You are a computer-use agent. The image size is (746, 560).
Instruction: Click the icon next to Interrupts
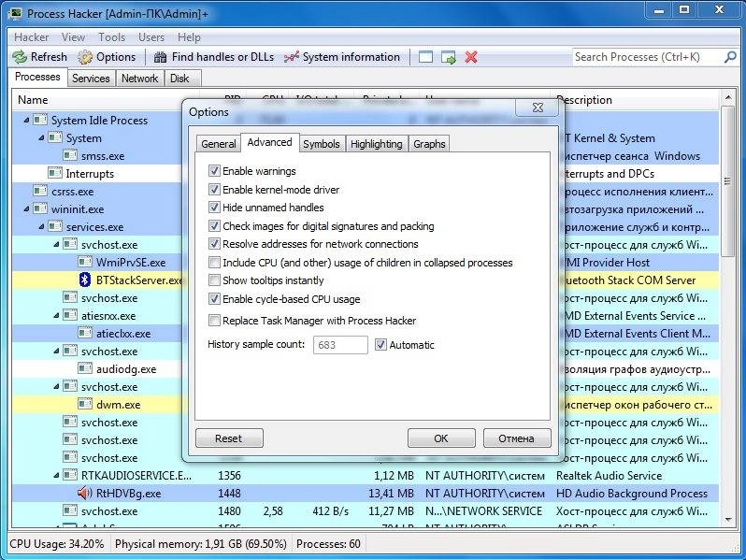point(55,173)
